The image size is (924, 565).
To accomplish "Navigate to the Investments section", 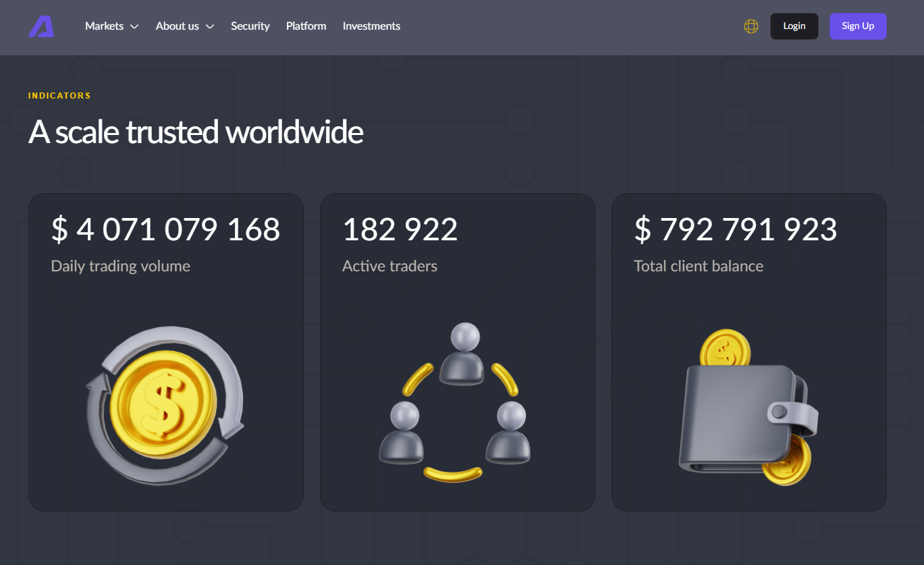I will pyautogui.click(x=371, y=26).
